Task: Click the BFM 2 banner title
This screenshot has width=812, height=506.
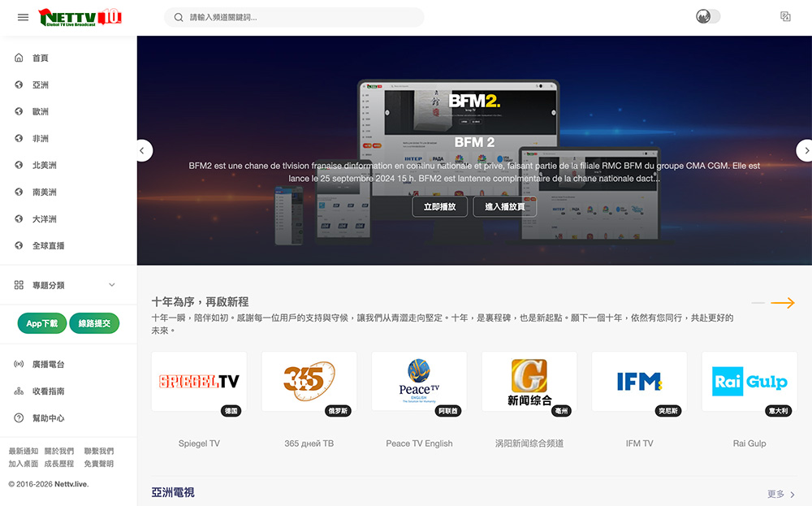Action: pyautogui.click(x=474, y=142)
